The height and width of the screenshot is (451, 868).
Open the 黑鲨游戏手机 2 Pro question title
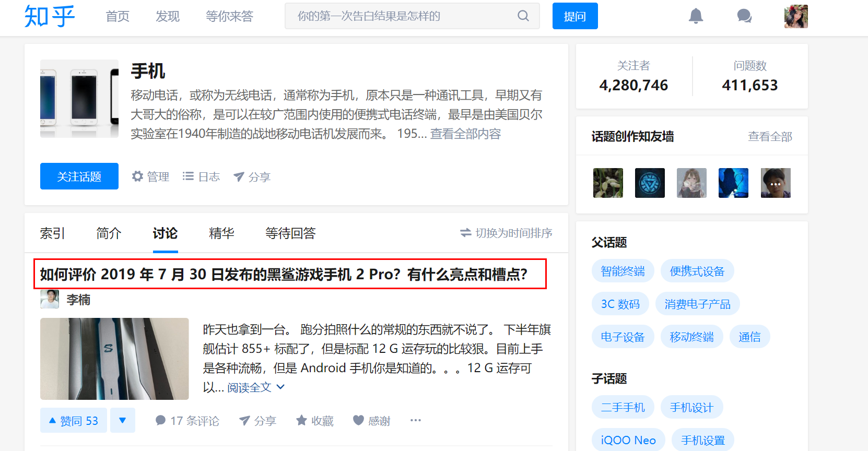coord(284,274)
